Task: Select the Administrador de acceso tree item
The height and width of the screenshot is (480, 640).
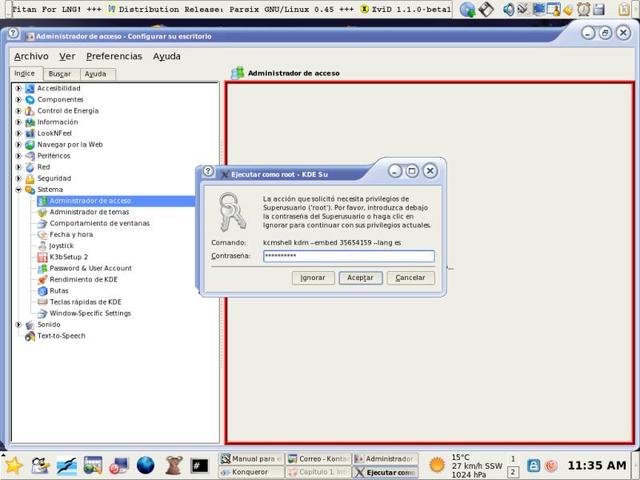Action: pyautogui.click(x=90, y=201)
